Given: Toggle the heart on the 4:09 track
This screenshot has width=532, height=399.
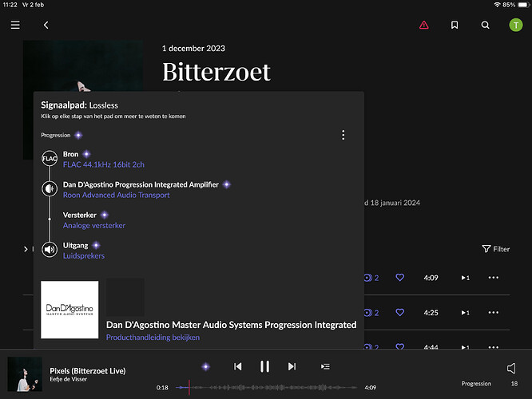Looking at the screenshot, I should coord(400,278).
